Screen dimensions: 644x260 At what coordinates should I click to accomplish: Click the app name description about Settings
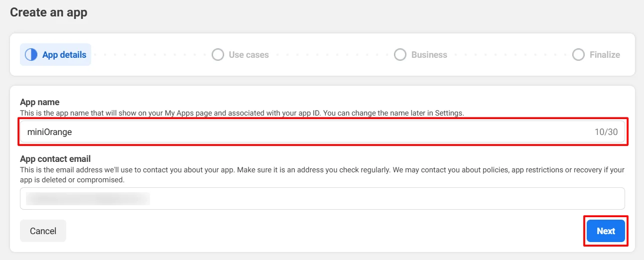coord(242,113)
